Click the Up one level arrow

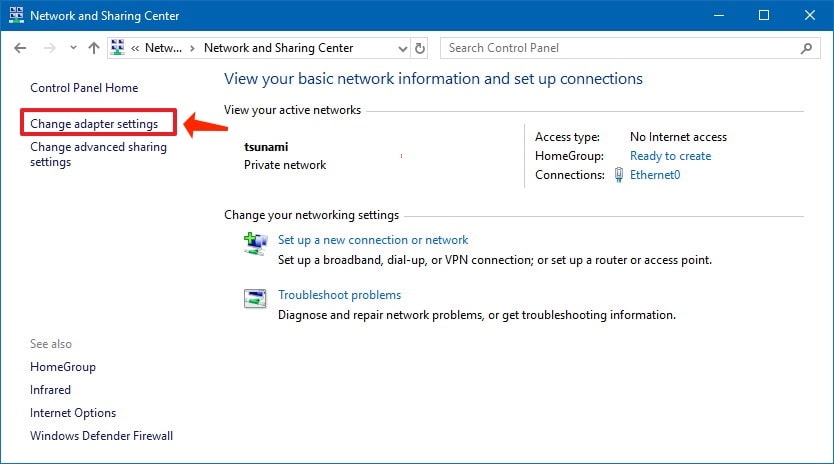[94, 48]
